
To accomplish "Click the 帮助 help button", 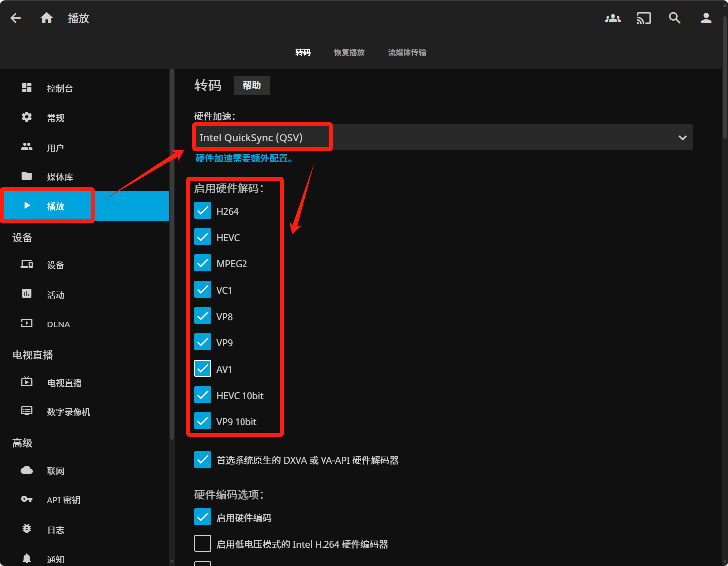I will pyautogui.click(x=251, y=85).
